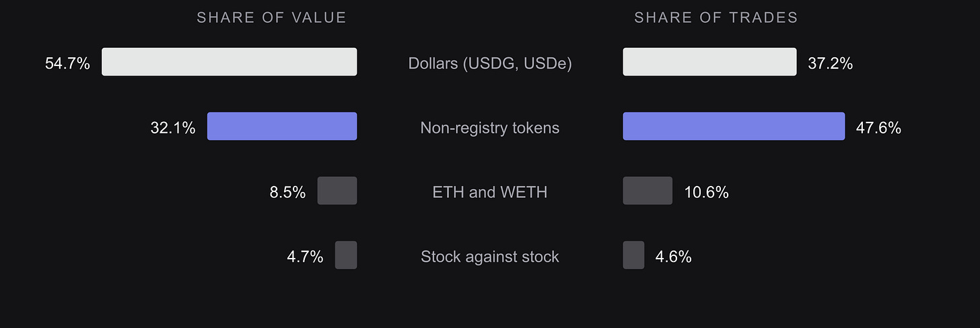The width and height of the screenshot is (980, 328).
Task: Click the Stock against stock trades bar
Action: tap(633, 255)
